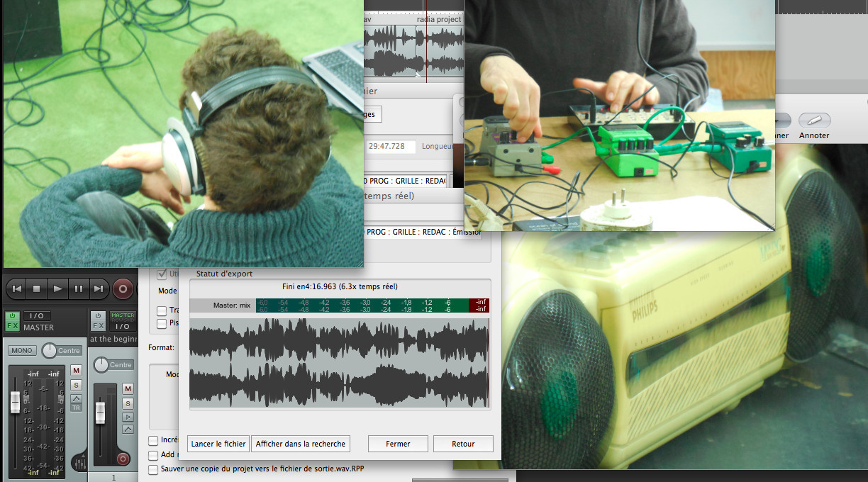The image size is (868, 482).
Task: Check the Sauver une copie du projet box
Action: [x=153, y=469]
